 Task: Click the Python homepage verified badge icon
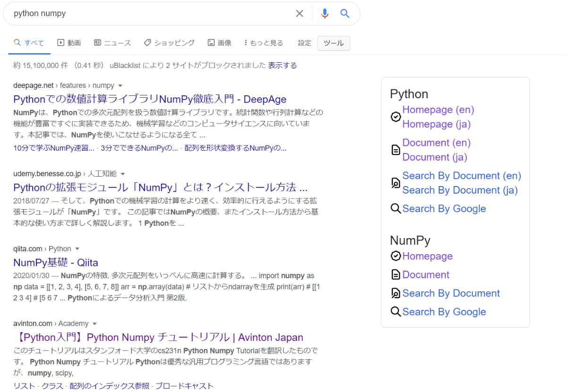[x=396, y=117]
